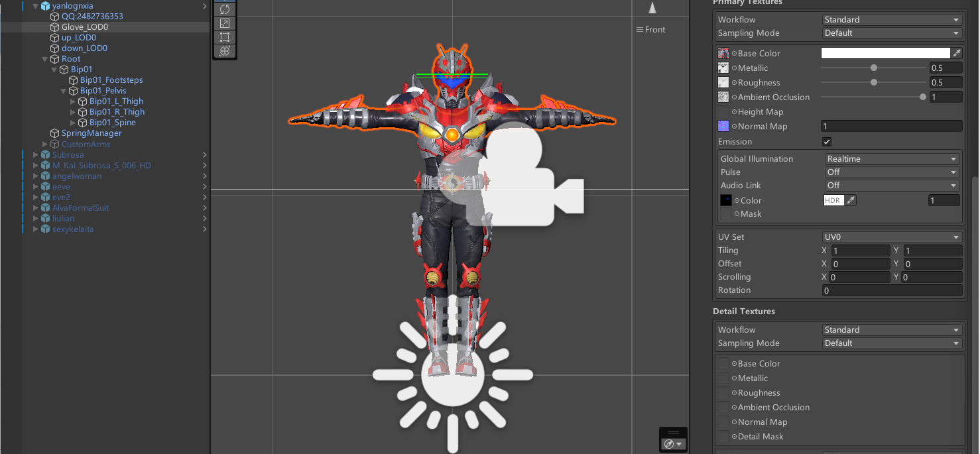
Task: Disable the Emission checkbox
Action: click(x=827, y=142)
